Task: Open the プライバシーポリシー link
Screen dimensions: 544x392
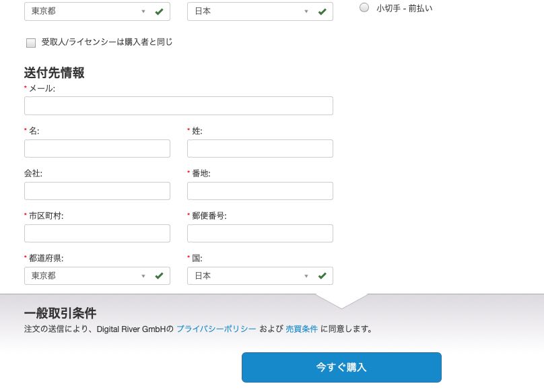Action: 216,329
